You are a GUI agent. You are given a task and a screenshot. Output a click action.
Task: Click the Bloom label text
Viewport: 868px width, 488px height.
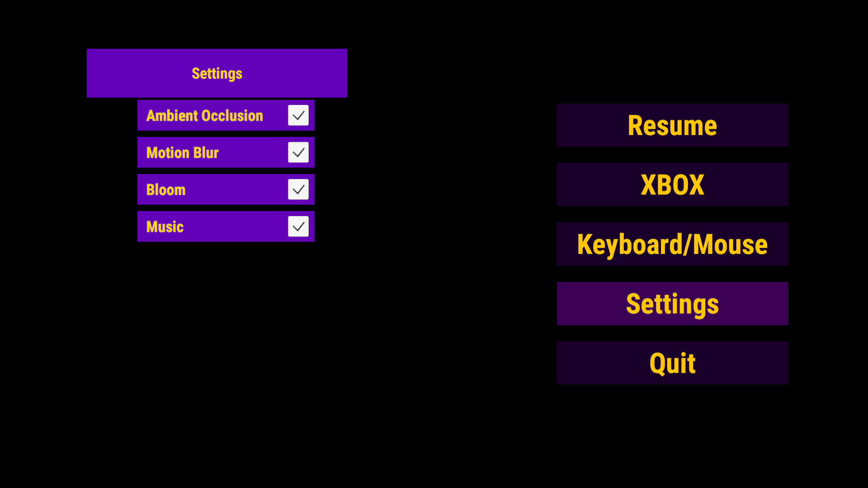165,190
